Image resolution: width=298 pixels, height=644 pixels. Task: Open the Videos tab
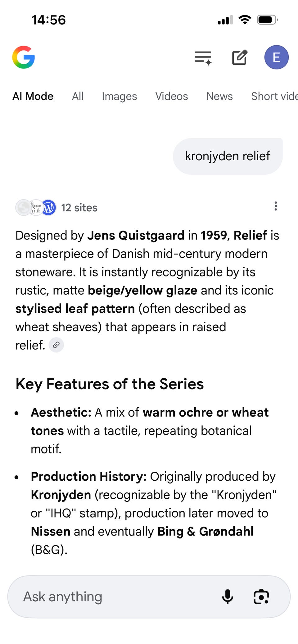pos(172,96)
